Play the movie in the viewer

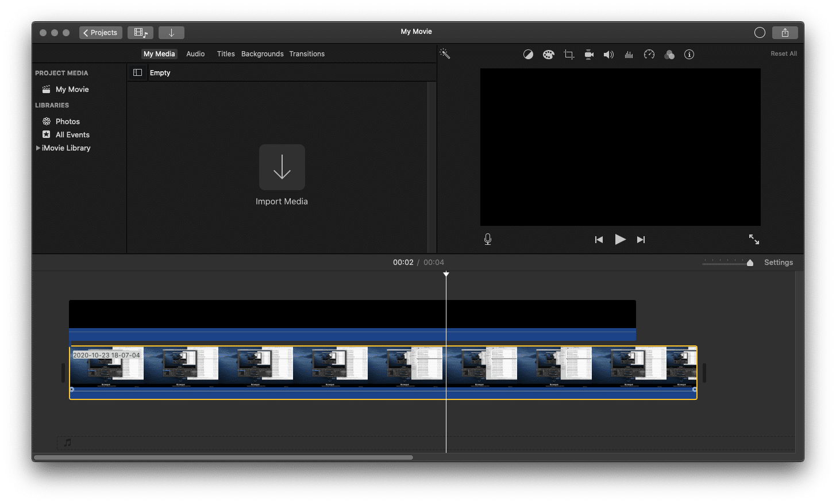tap(620, 240)
